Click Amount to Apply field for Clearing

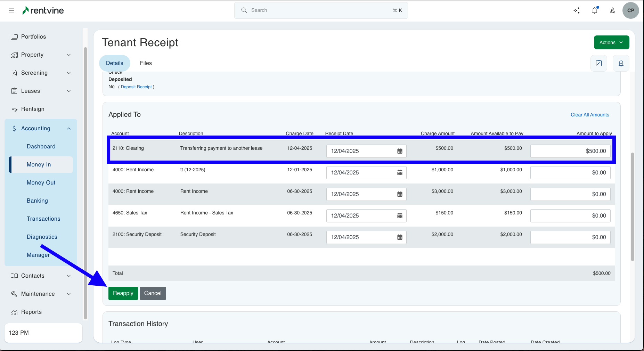click(570, 151)
